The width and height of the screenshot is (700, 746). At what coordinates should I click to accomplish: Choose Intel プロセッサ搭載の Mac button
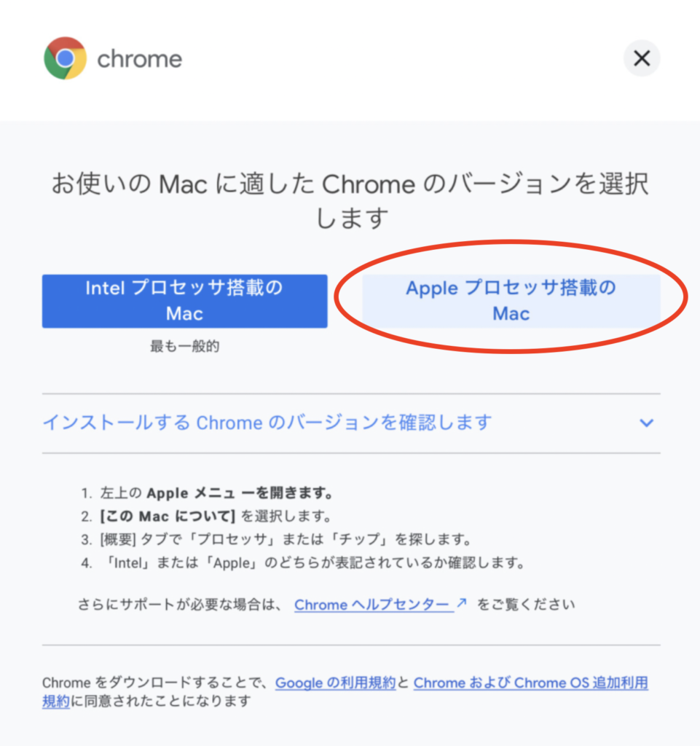(184, 301)
